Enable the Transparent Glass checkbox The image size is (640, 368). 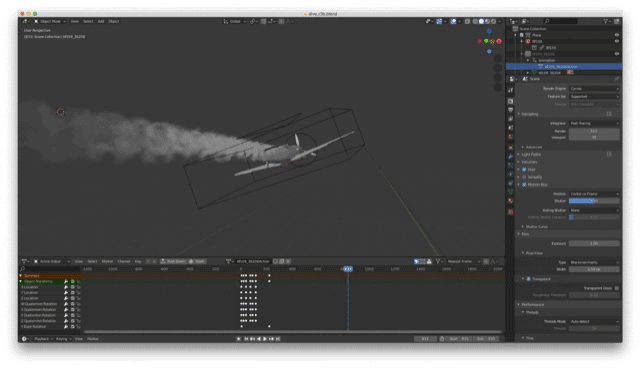click(617, 288)
